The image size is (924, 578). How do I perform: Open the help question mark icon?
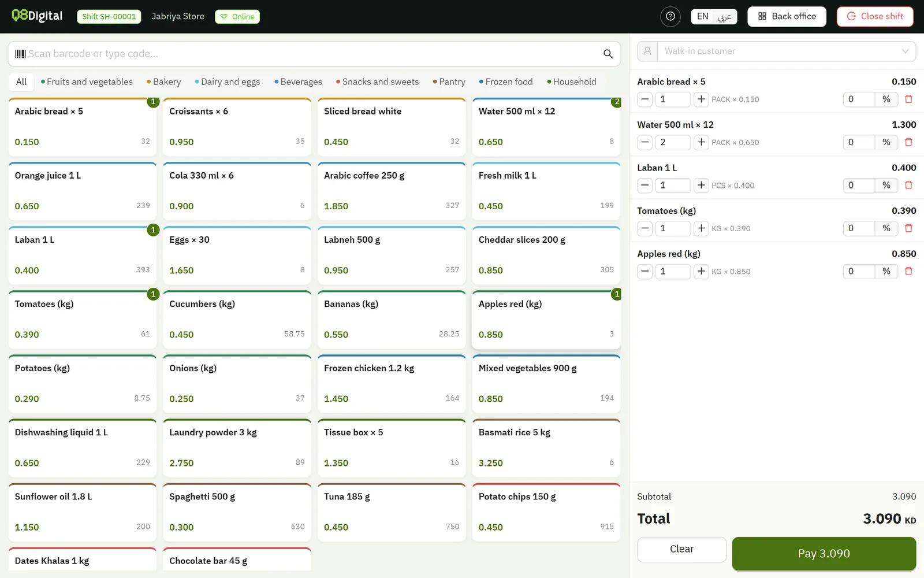(x=670, y=16)
